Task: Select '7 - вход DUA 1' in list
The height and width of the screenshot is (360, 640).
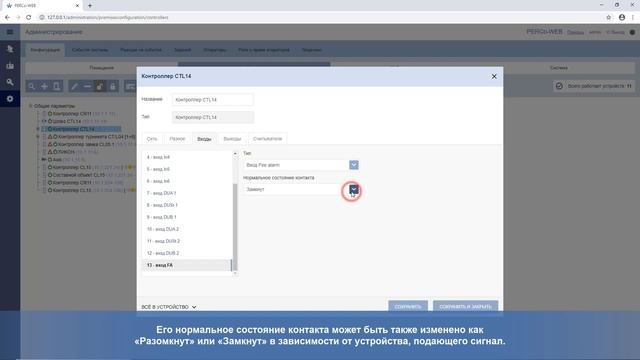Action: [x=187, y=193]
